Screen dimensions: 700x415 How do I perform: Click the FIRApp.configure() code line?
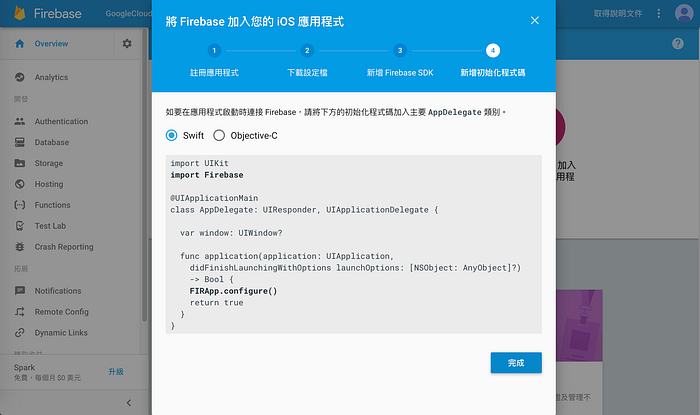coord(233,291)
